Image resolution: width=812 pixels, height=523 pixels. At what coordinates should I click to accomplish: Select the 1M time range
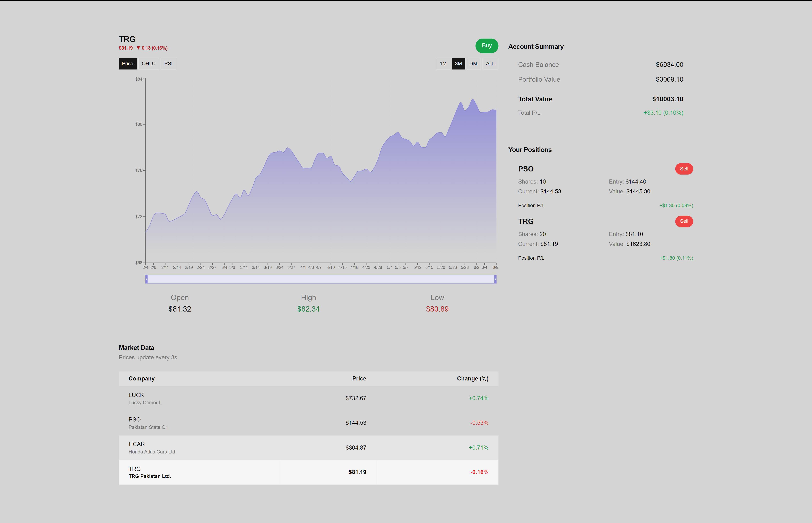[x=443, y=64]
